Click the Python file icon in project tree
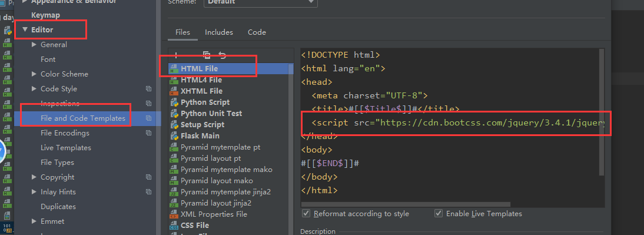Viewport: 644px width, 235px height. (x=8, y=31)
